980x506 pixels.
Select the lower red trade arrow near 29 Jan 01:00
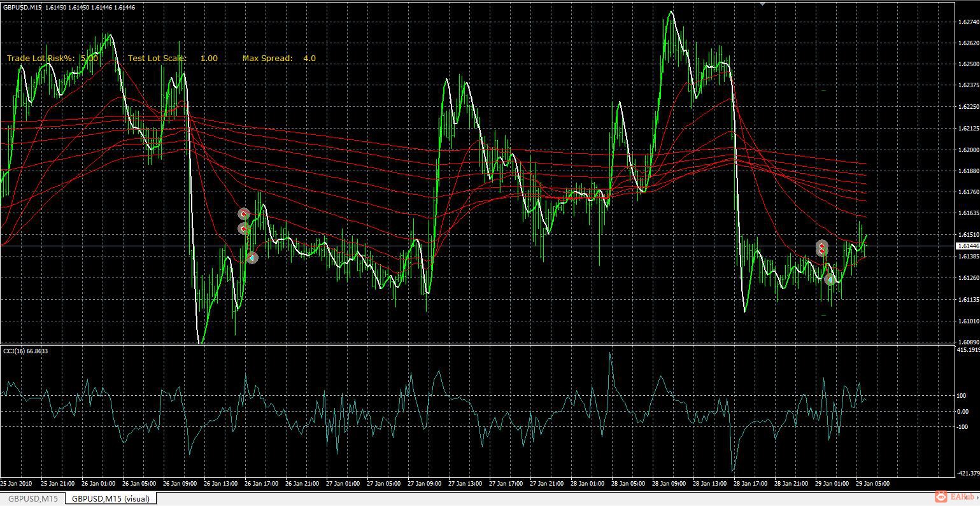point(822,251)
